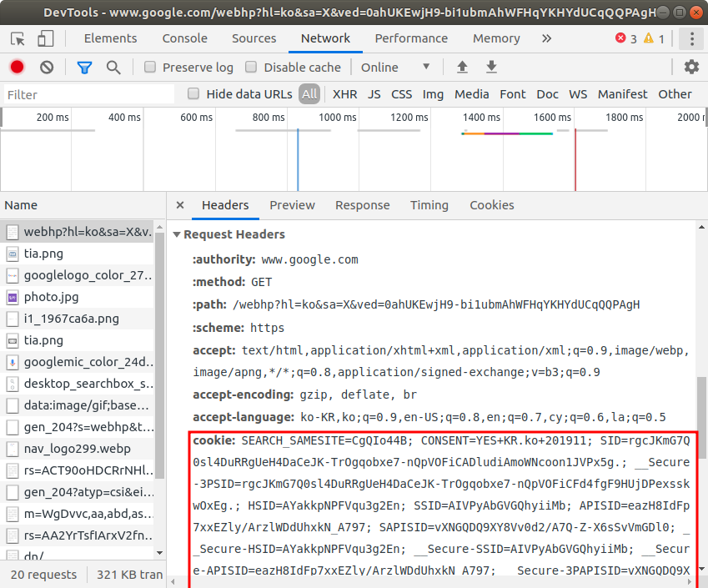Select the gen_204?s=webhp request
The image size is (708, 588).
78,427
